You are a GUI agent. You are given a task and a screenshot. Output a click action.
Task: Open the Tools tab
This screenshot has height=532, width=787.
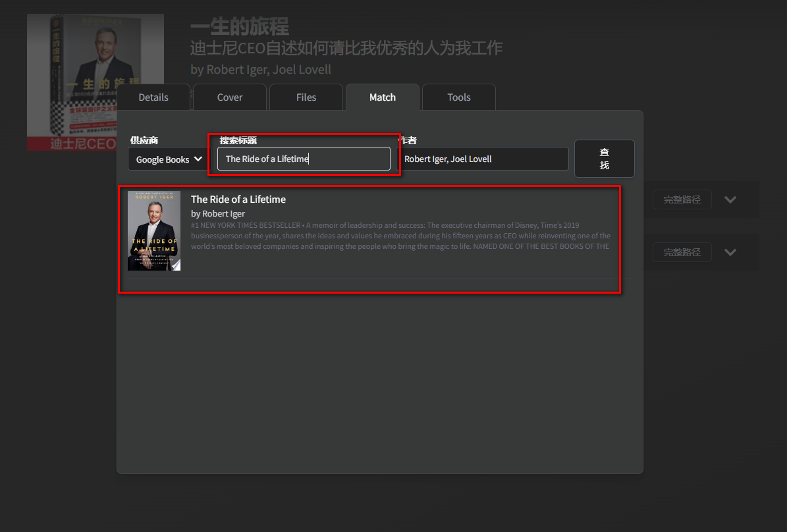point(459,97)
